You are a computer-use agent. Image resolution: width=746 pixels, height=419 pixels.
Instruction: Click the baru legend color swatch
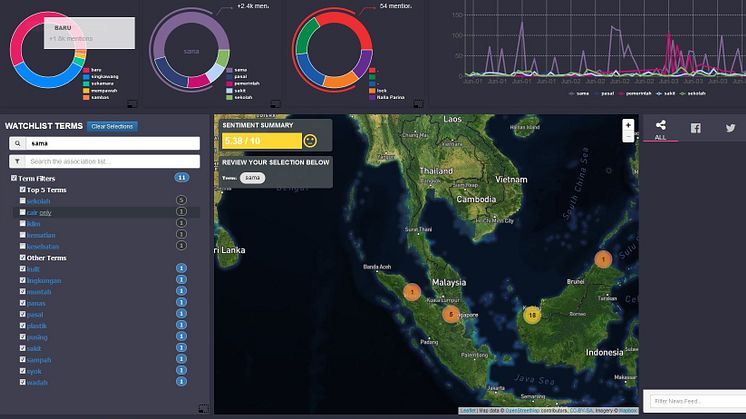coord(86,70)
